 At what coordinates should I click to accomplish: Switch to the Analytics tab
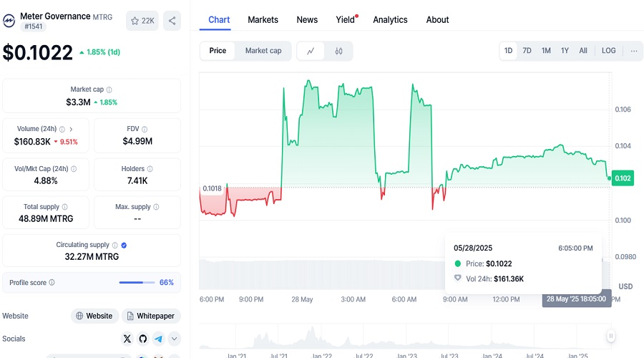coord(390,20)
